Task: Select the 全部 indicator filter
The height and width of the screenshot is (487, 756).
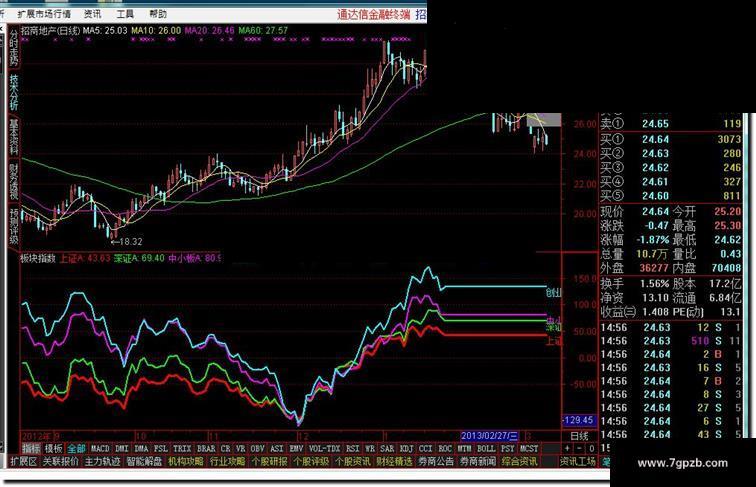Action: (76, 448)
